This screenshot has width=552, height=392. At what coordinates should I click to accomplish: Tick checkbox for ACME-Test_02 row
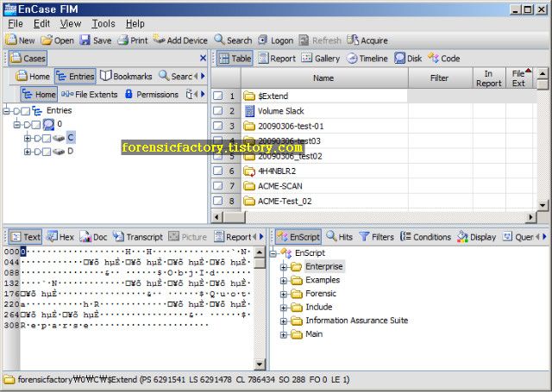click(218, 201)
